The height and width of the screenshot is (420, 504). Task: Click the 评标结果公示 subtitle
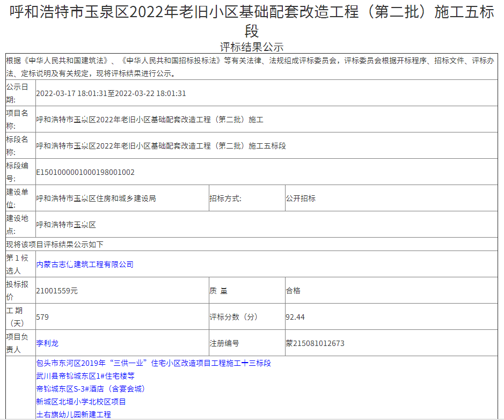click(x=252, y=47)
